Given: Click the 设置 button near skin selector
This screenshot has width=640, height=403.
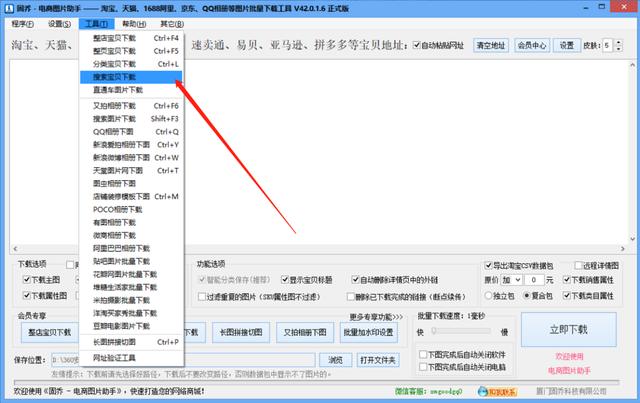Looking at the screenshot, I should (567, 45).
